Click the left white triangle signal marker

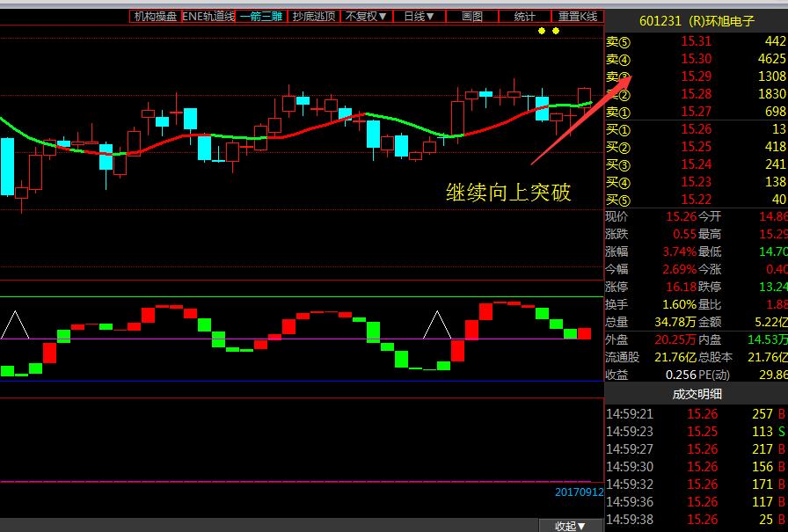[x=15, y=324]
